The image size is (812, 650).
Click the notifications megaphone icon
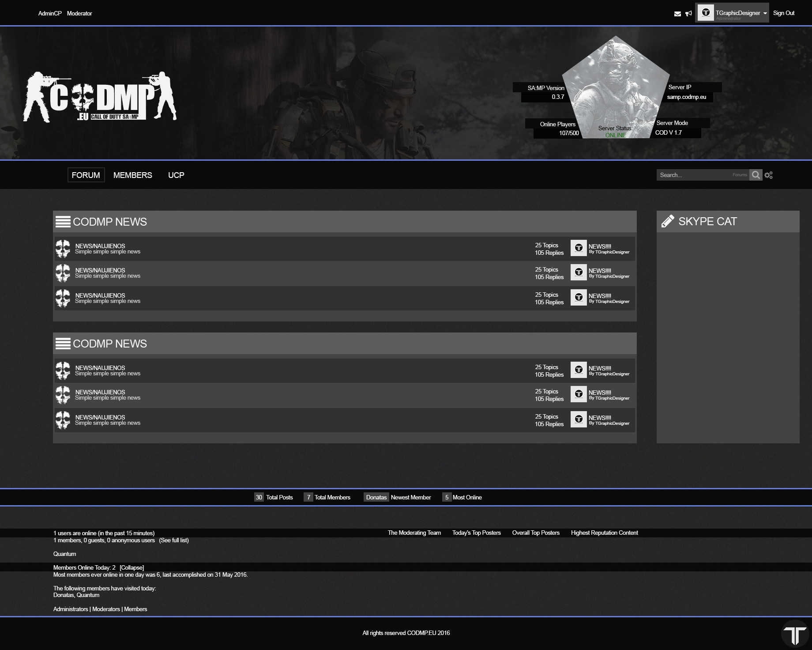coord(688,14)
